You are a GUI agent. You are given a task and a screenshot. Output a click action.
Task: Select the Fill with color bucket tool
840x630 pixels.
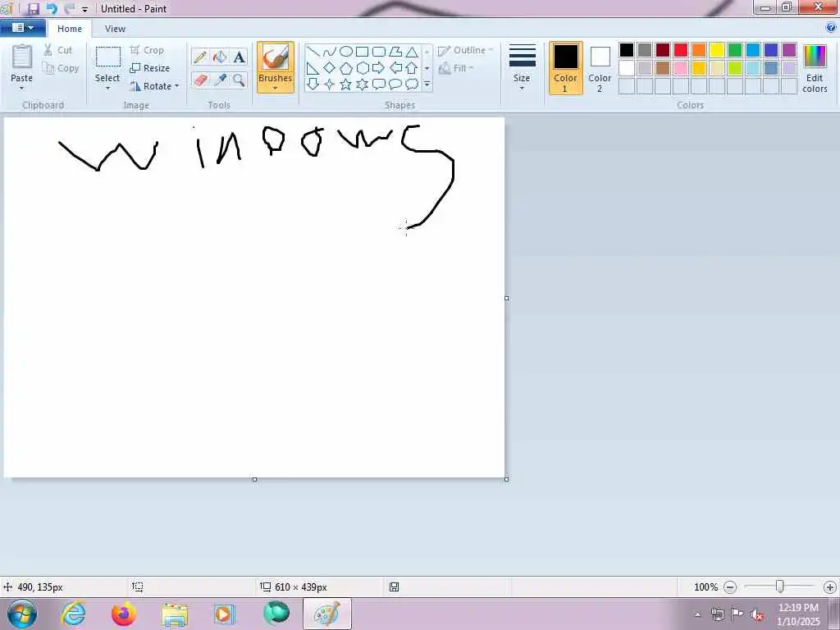[x=220, y=57]
